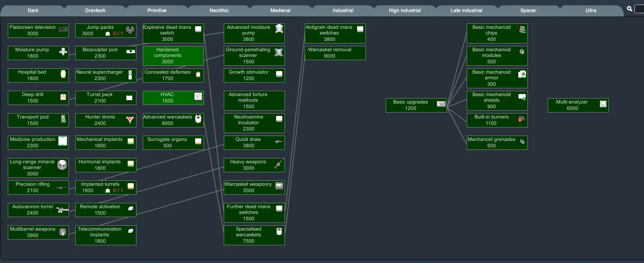Image resolution: width=644 pixels, height=263 pixels.
Task: Switch to the Medieval tab
Action: point(280,11)
